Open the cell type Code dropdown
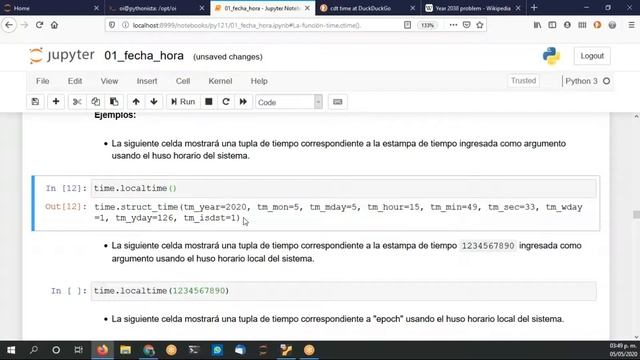Screen dimensions: 640x360 [289, 102]
